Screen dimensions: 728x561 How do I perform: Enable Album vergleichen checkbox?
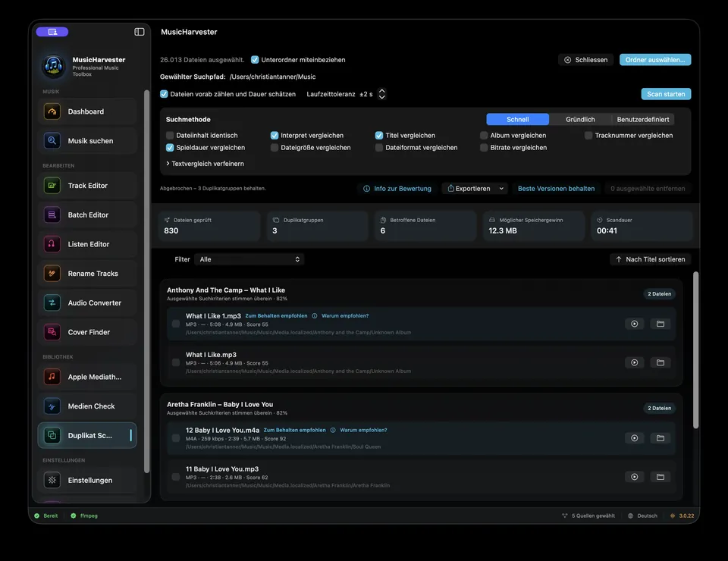click(x=484, y=136)
